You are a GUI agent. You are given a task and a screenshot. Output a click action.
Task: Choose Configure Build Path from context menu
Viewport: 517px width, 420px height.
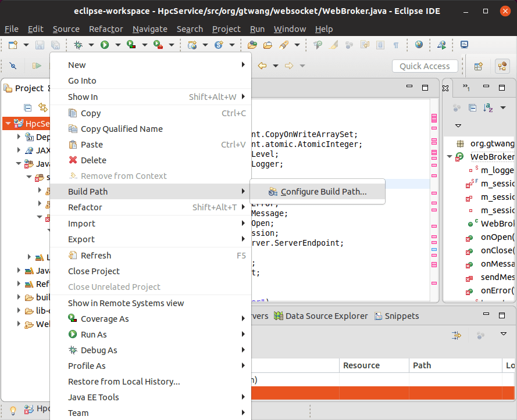click(x=317, y=191)
